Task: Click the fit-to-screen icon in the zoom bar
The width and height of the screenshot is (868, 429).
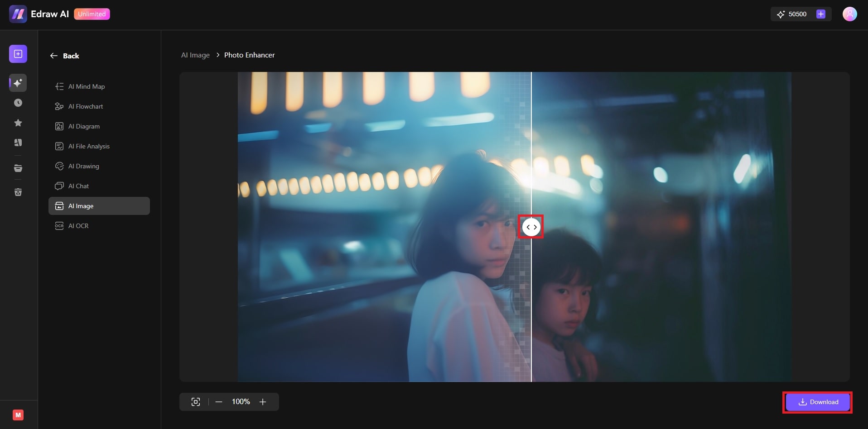Action: [196, 402]
